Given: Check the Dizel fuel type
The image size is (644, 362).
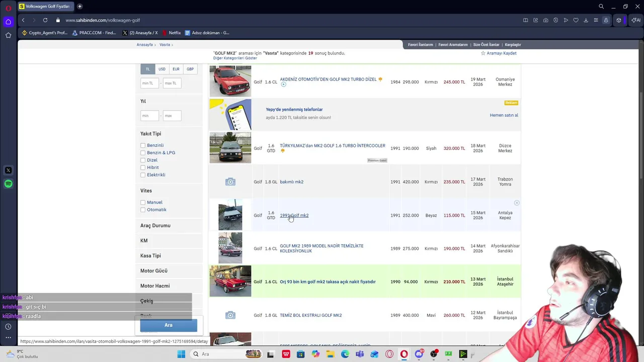Looking at the screenshot, I should click(x=143, y=160).
